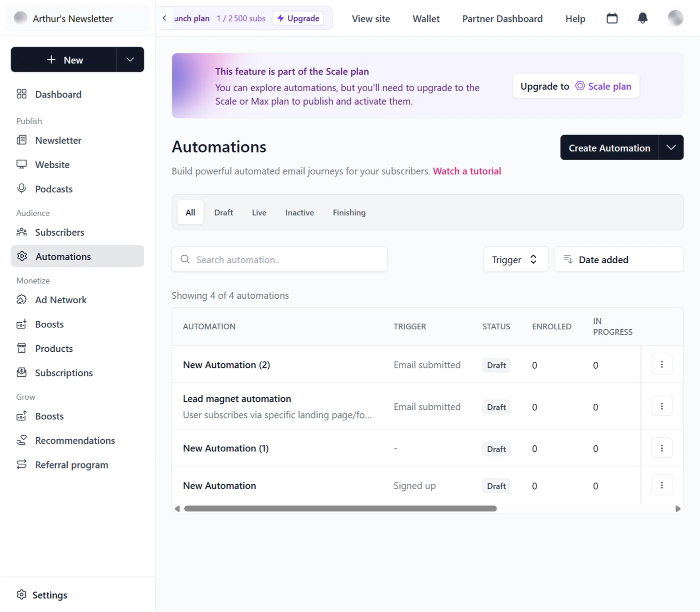Click the Subscriptions icon

click(x=21, y=373)
